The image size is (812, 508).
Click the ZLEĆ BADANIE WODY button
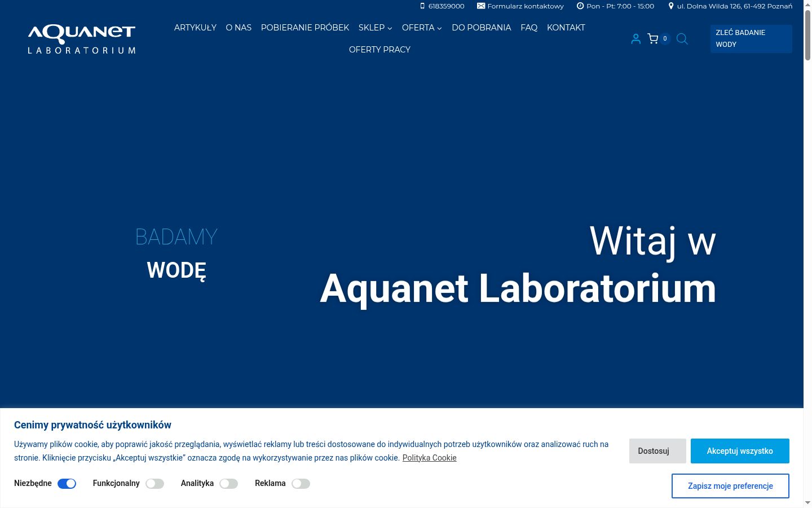click(751, 38)
